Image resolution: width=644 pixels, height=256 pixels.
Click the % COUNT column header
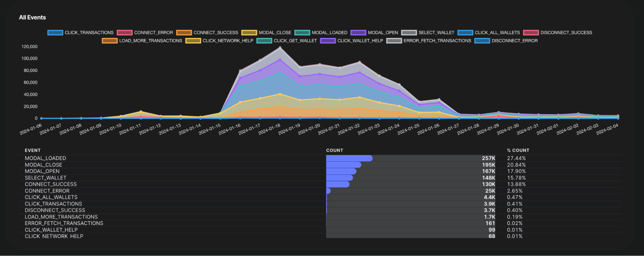coord(518,150)
